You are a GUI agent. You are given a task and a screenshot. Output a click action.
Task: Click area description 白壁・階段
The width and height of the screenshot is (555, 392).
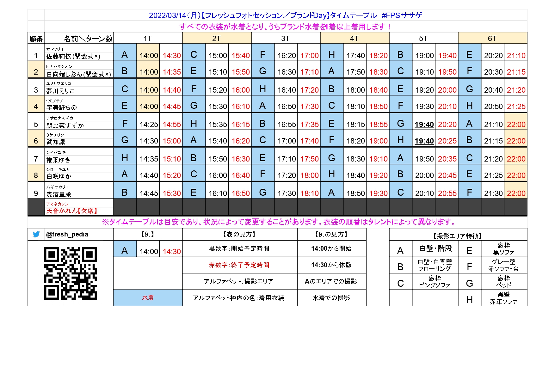click(x=435, y=249)
